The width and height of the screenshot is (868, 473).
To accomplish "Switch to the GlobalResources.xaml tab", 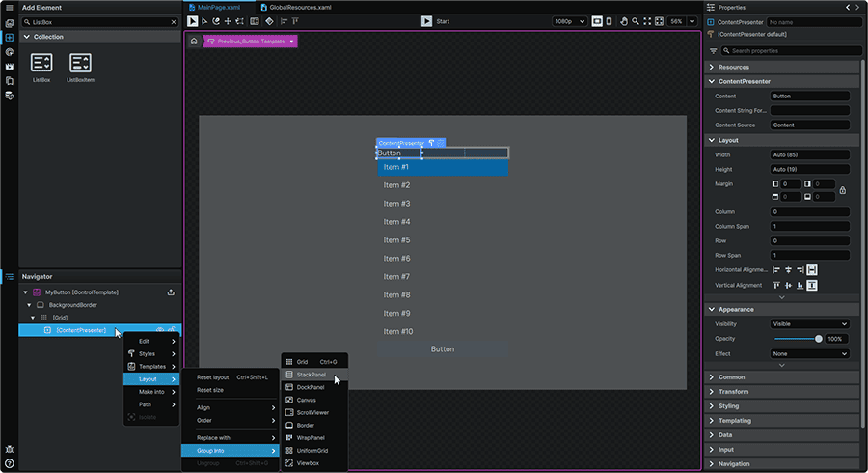I will [x=296, y=7].
